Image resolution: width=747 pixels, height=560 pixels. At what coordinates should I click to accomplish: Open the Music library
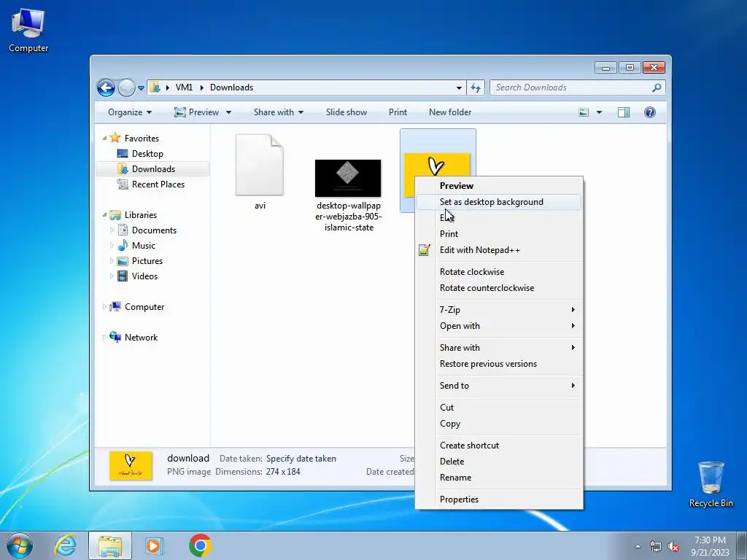click(144, 246)
